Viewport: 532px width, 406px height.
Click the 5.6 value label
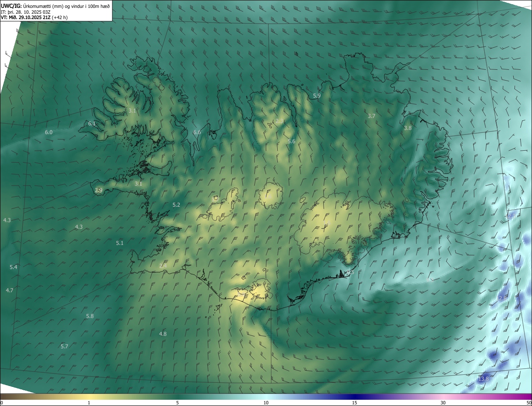click(x=291, y=142)
